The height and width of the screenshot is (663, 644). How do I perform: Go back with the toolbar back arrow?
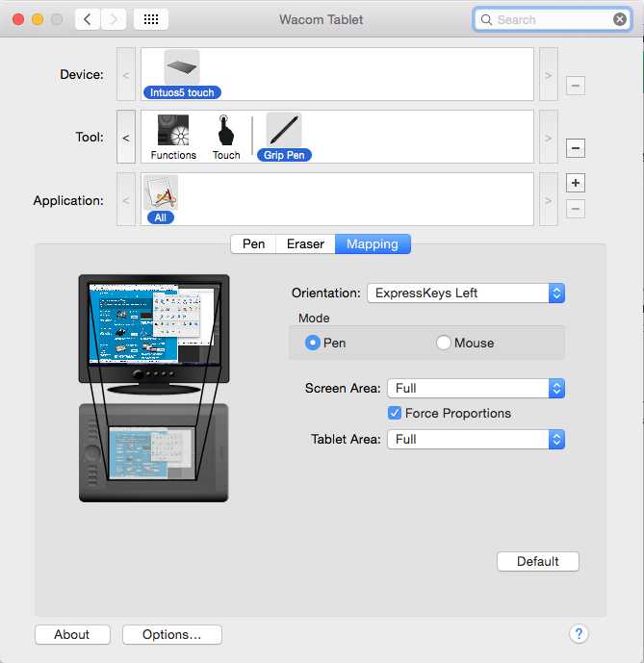pyautogui.click(x=88, y=19)
